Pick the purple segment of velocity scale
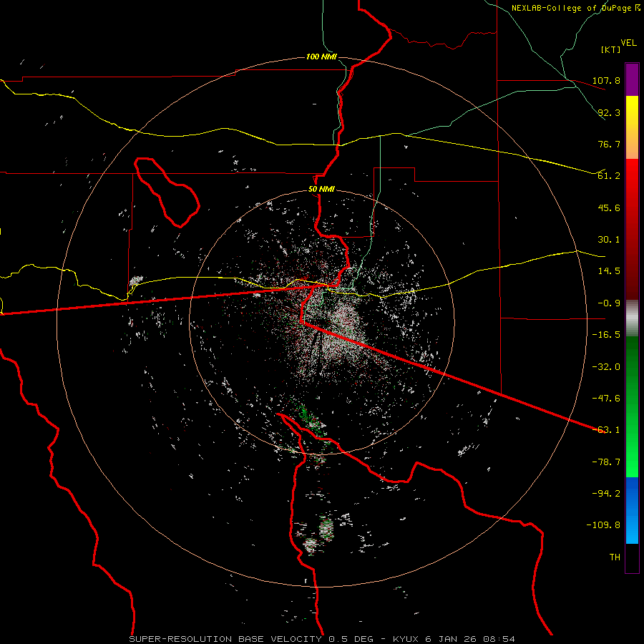Viewport: 644px width, 644px height. click(632, 79)
